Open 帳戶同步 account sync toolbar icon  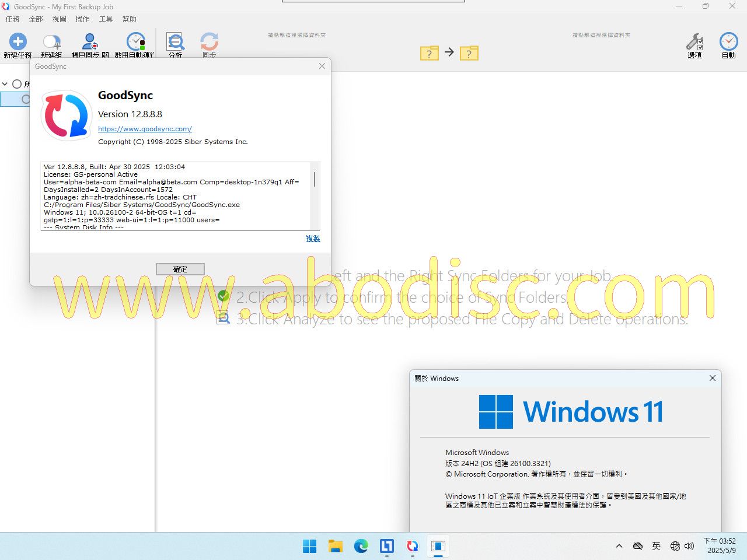(89, 41)
